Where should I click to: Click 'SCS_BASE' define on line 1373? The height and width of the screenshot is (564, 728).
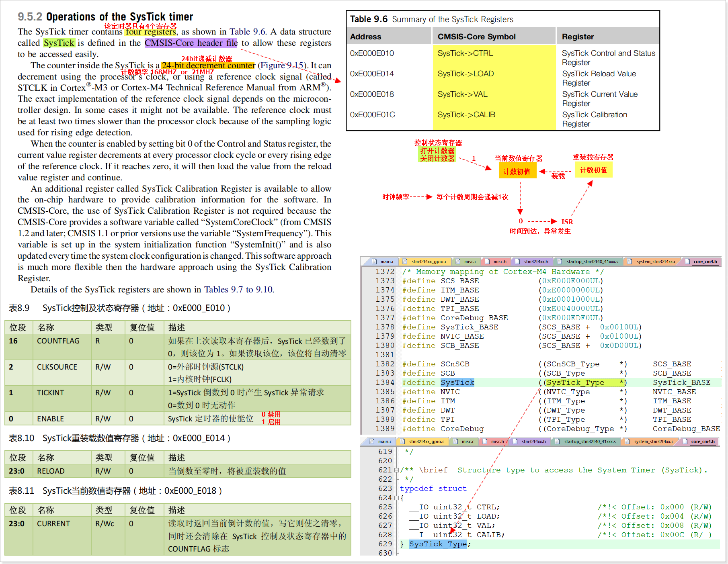(x=460, y=281)
